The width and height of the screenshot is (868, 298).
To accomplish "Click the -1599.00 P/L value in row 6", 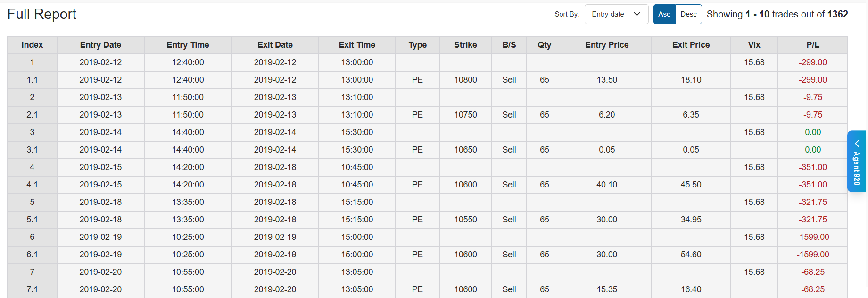I will coord(812,237).
